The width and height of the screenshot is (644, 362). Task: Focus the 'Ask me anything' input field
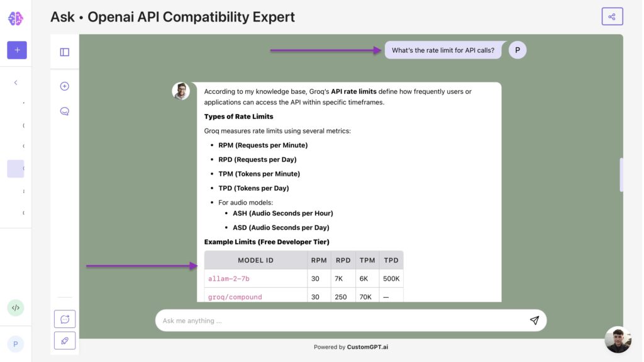click(351, 320)
